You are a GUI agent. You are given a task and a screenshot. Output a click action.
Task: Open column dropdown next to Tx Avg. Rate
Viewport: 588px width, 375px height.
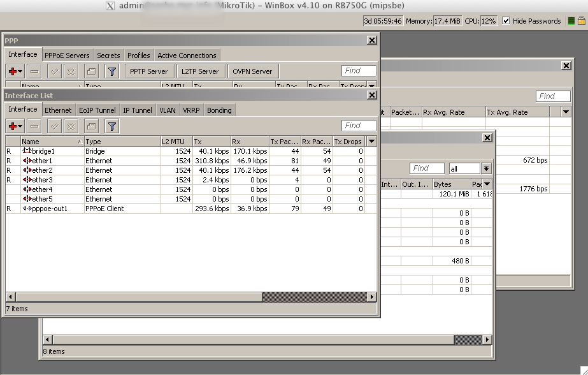pos(566,112)
